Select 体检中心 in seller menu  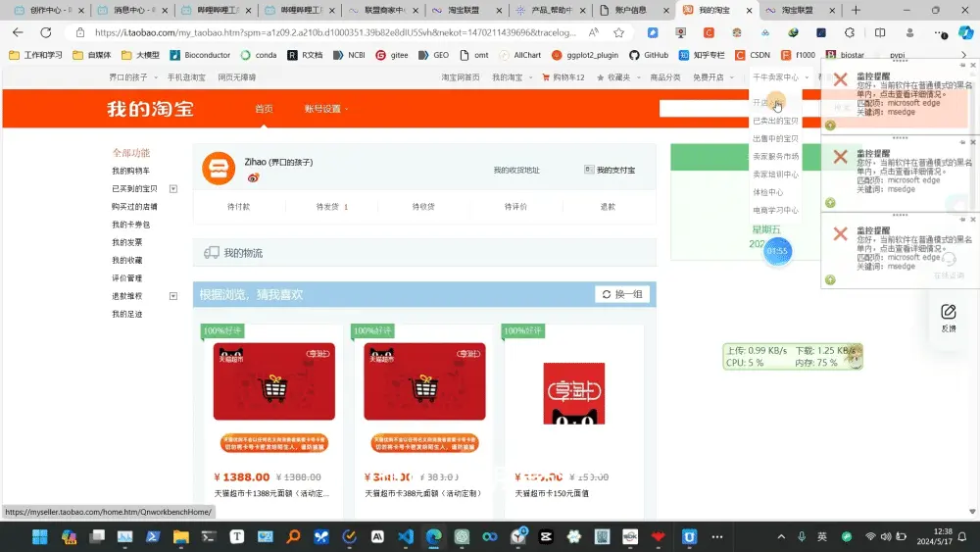tap(768, 192)
